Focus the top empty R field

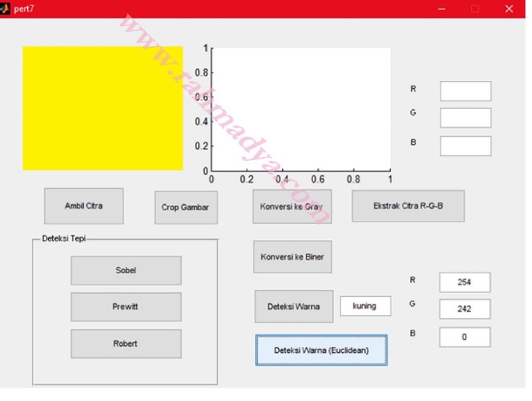[465, 91]
